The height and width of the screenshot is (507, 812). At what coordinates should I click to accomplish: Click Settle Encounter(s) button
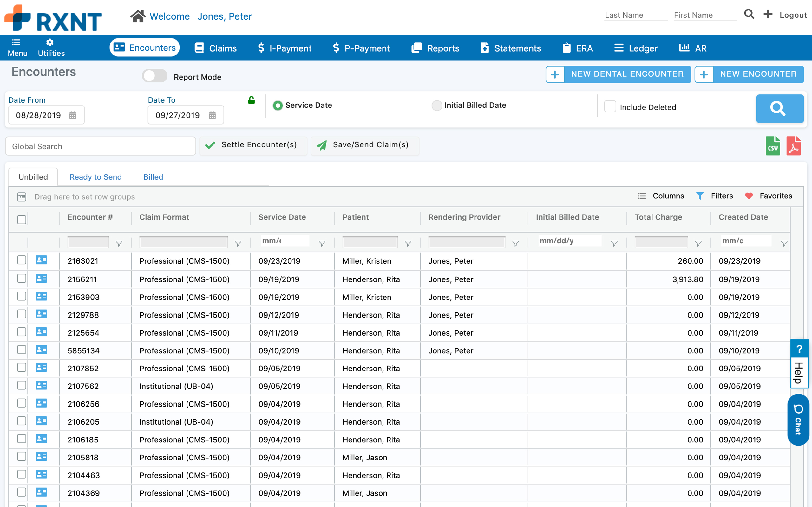(x=253, y=145)
